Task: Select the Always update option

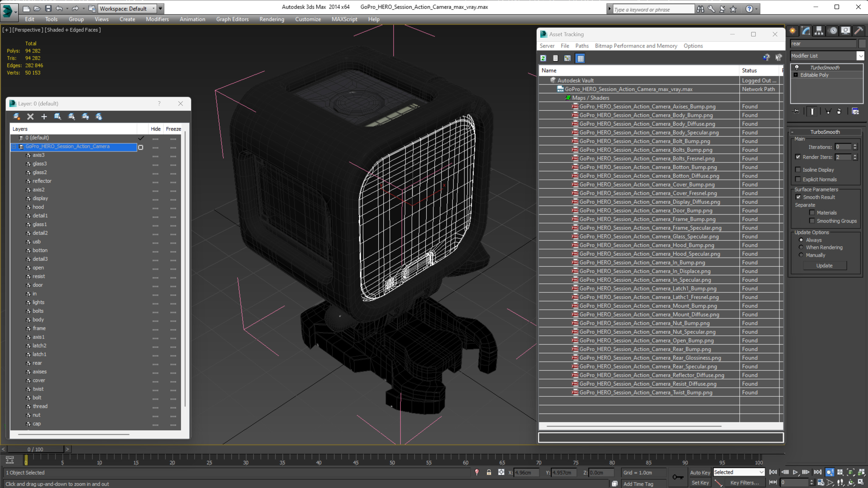Action: coord(801,240)
